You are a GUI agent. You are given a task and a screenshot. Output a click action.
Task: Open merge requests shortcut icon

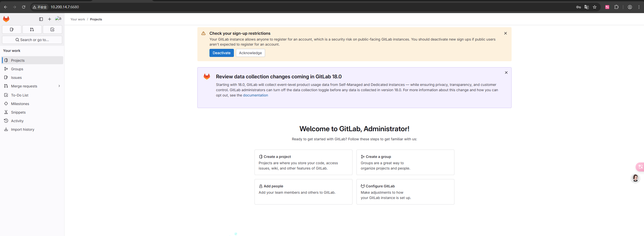tap(32, 29)
